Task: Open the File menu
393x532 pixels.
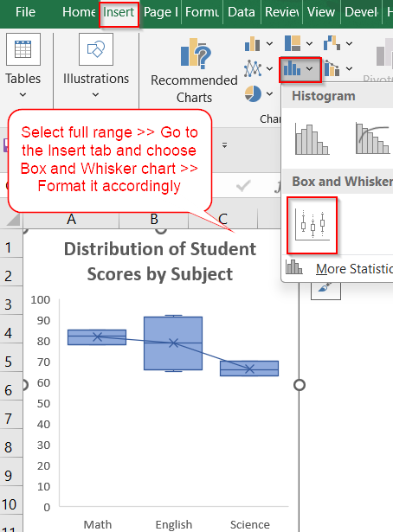Action: [25, 12]
